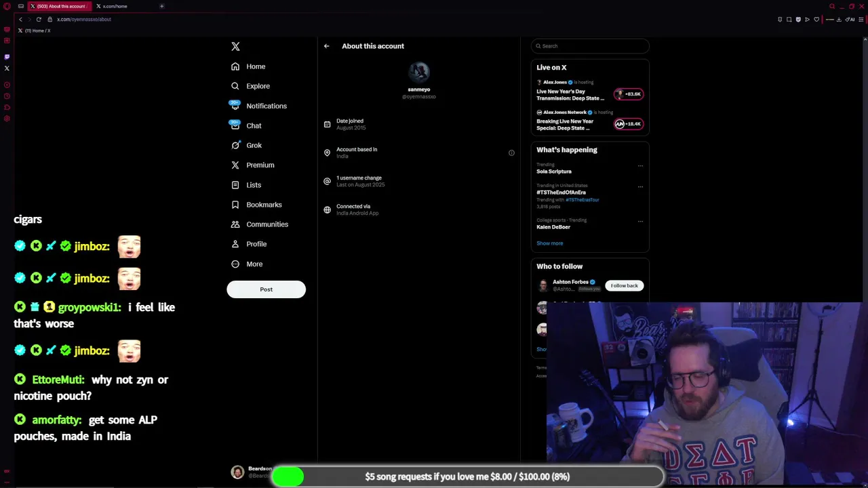Go back using the arrow beside About this account
868x488 pixels.
[x=326, y=46]
